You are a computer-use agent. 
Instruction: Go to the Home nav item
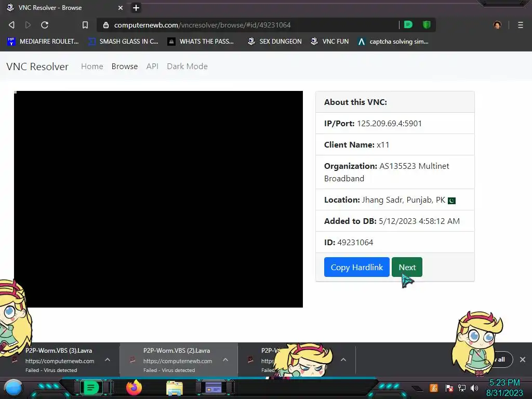[92, 66]
